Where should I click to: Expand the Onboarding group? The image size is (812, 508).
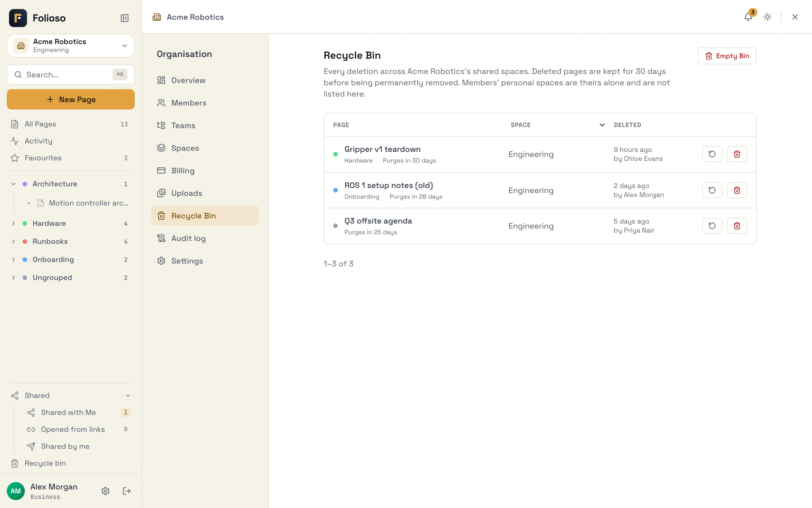(x=14, y=259)
